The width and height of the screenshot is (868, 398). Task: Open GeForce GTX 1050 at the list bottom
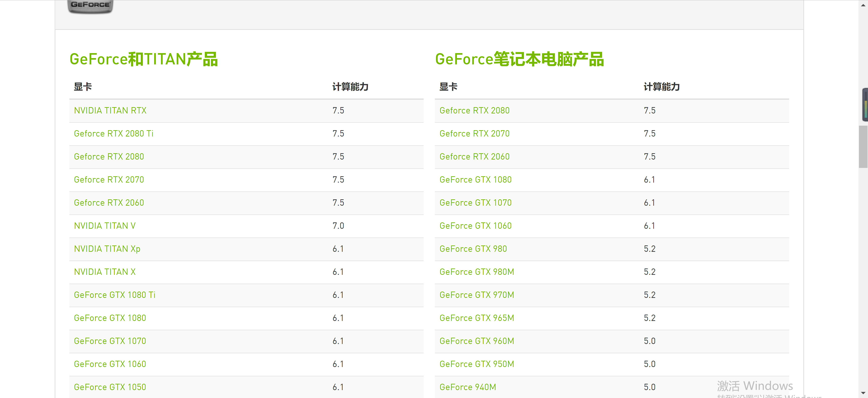click(110, 387)
